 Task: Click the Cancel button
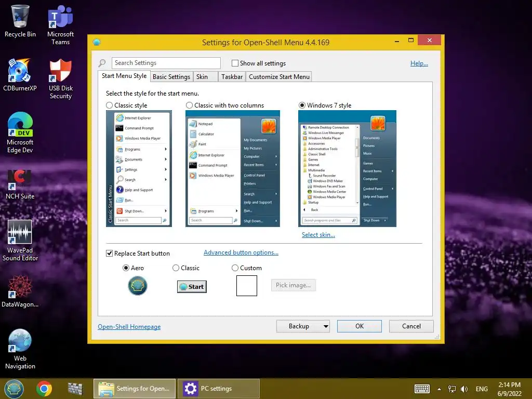tap(411, 326)
